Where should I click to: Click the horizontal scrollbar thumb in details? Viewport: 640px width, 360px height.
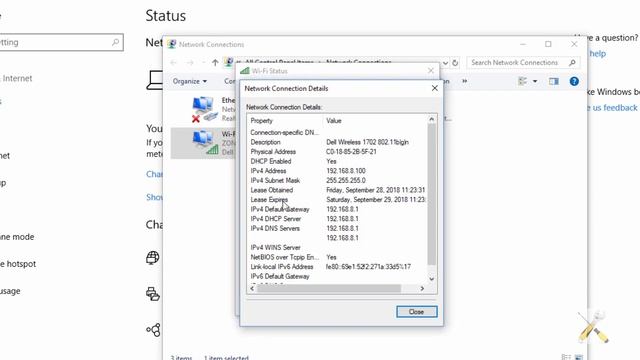point(329,289)
